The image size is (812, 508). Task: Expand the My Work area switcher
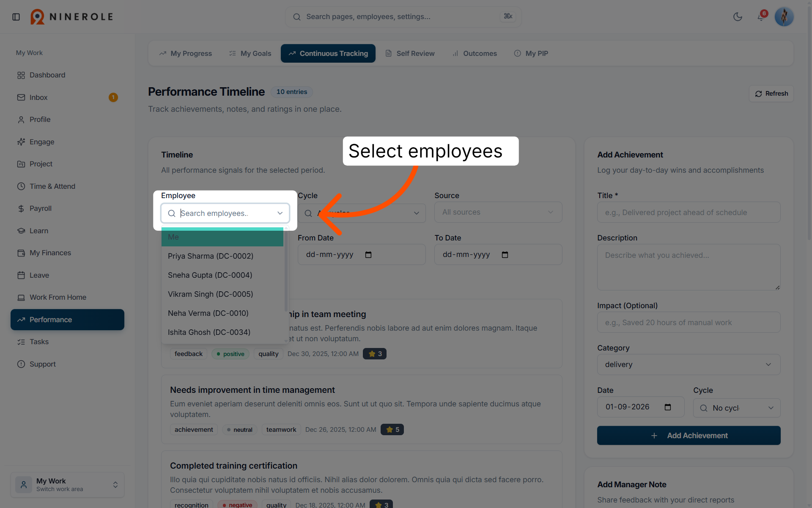[68, 485]
